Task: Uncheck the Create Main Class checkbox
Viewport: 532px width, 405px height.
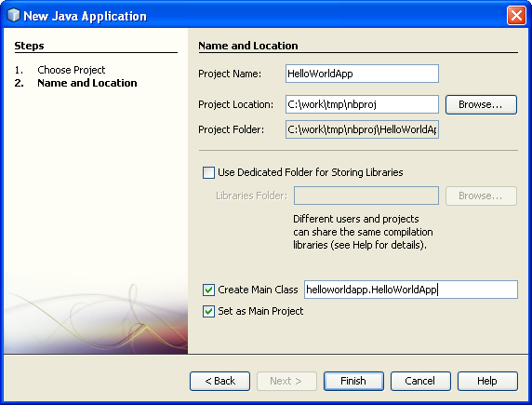Action: click(208, 290)
